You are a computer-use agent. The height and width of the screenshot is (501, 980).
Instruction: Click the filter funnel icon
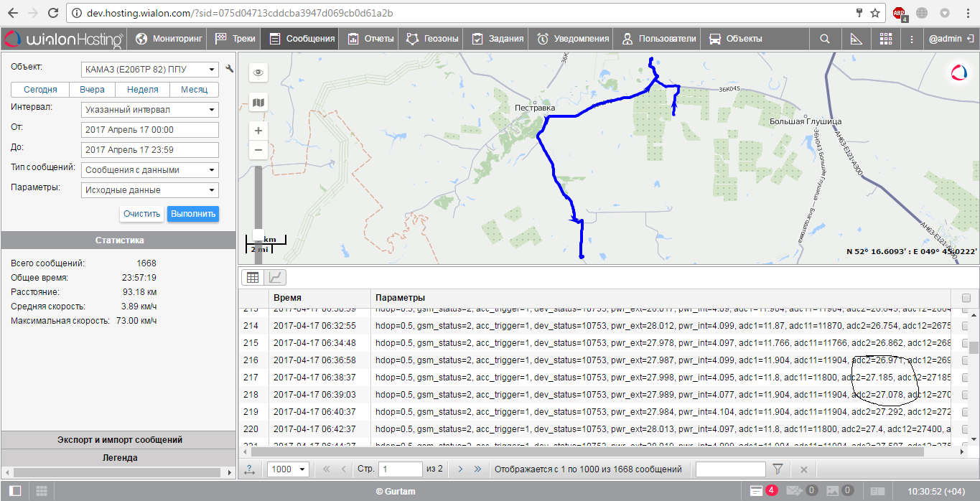pos(777,469)
